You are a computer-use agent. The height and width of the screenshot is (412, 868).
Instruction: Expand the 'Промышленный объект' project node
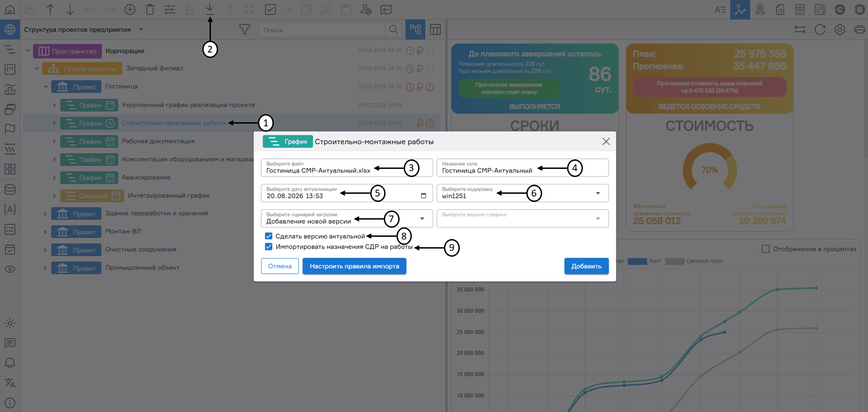45,268
